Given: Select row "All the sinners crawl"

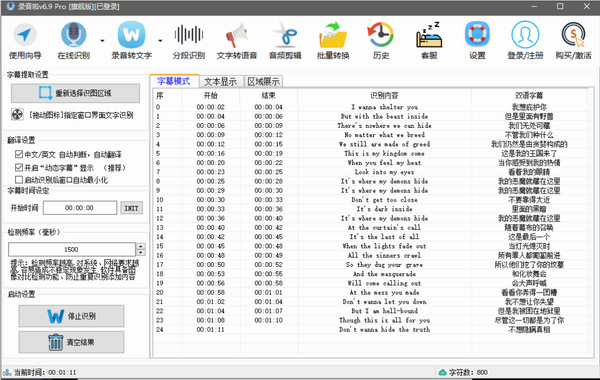Looking at the screenshot, I should pos(370,255).
